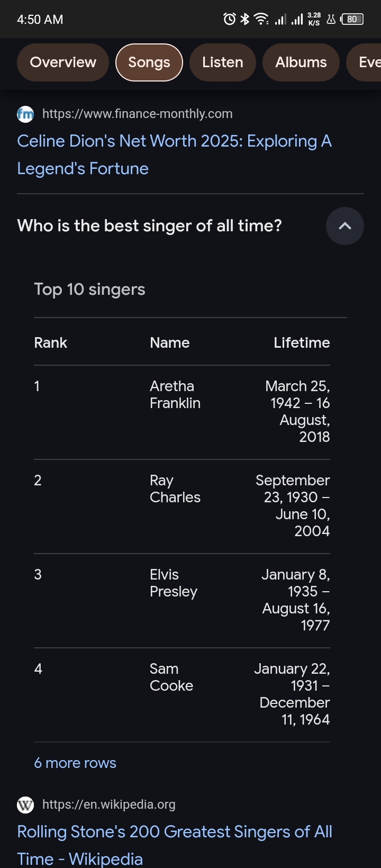This screenshot has width=381, height=868.
Task: Tap the Wikipedia favicon icon
Action: click(25, 805)
